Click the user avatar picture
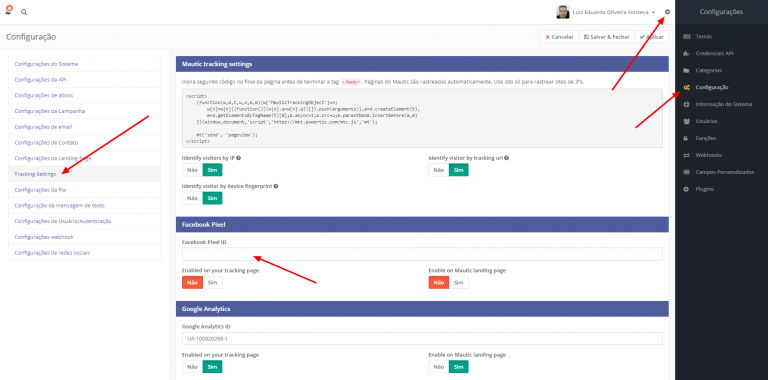This screenshot has height=380, width=768. coord(563,12)
